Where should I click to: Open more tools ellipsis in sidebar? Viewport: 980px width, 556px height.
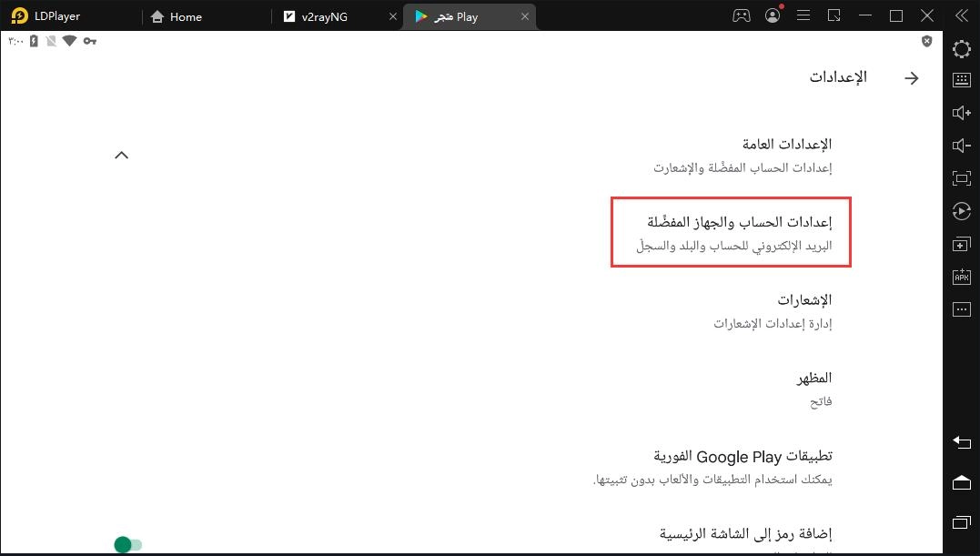(961, 309)
